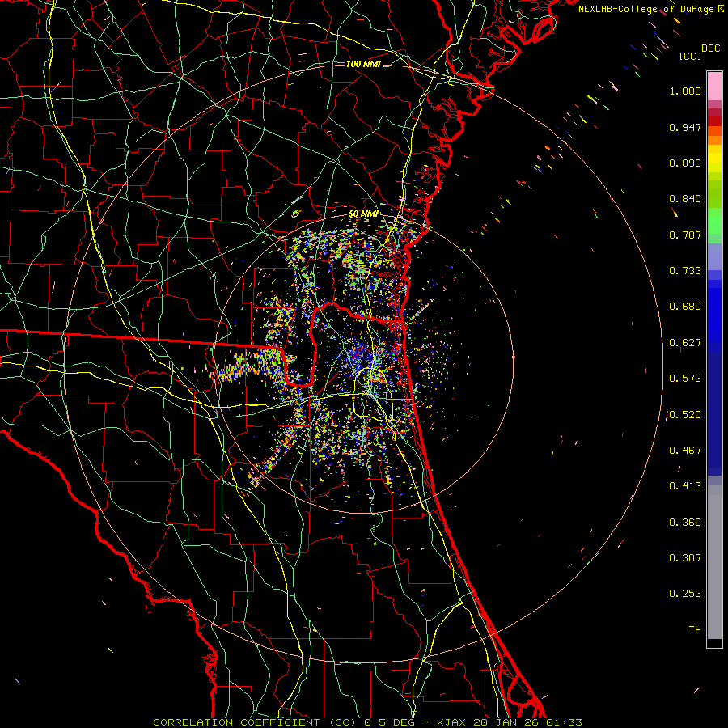This screenshot has width=728, height=728.
Task: Select the 0.253 scale value
Action: pos(685,594)
